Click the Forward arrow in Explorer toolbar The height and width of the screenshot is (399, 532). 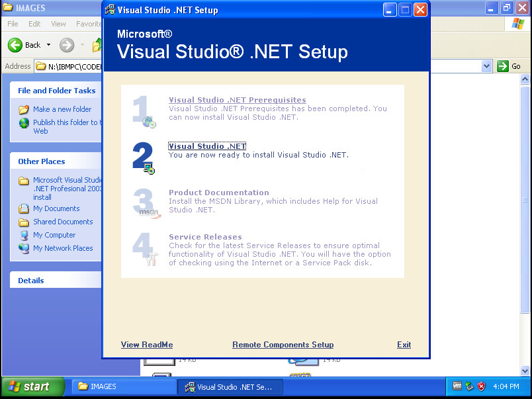[x=67, y=45]
